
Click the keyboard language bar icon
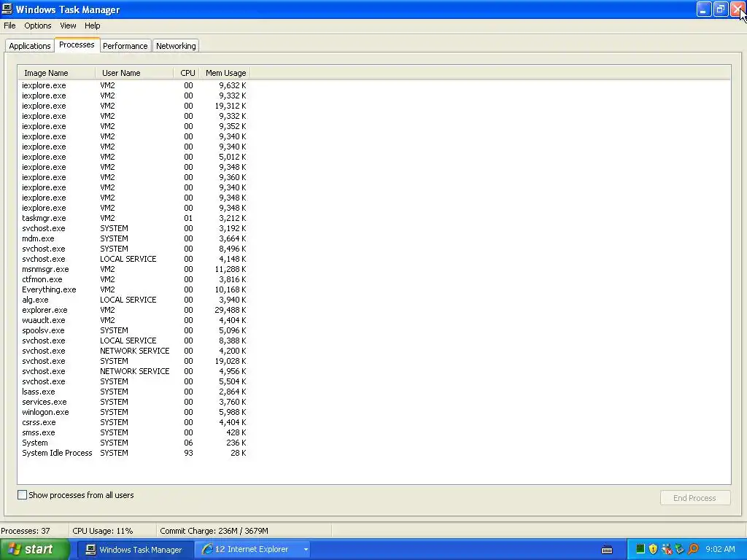coord(606,550)
